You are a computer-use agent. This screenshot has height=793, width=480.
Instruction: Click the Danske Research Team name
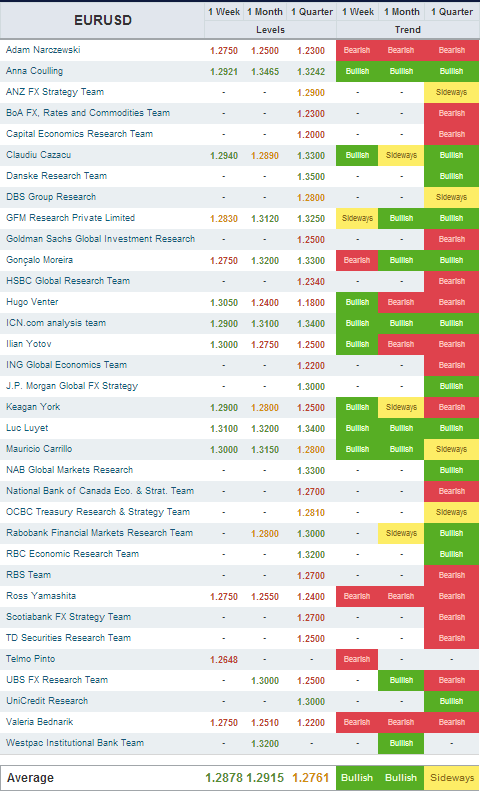57,176
